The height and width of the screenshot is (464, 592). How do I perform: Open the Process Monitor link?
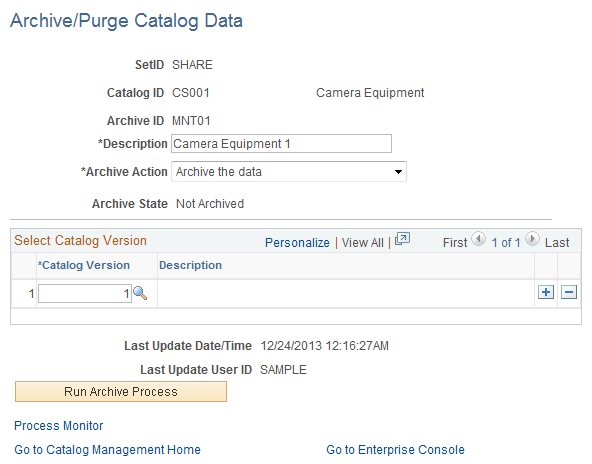(x=59, y=426)
